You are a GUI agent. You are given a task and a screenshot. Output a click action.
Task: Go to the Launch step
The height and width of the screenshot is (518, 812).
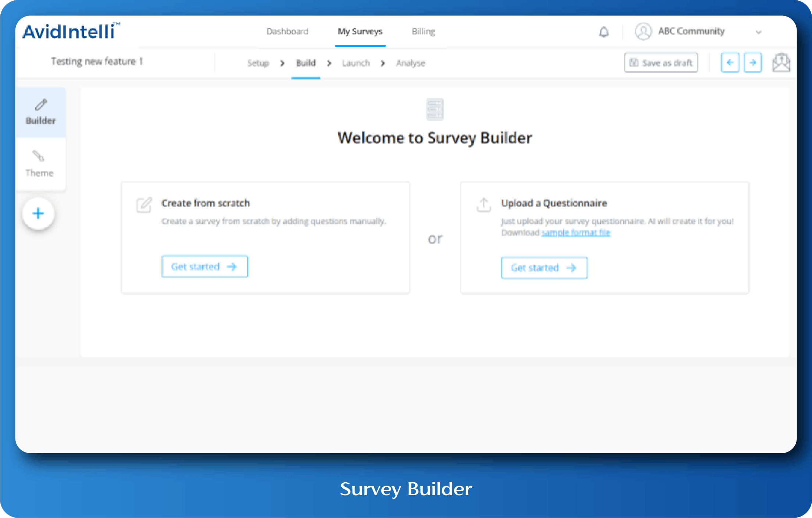click(x=356, y=63)
